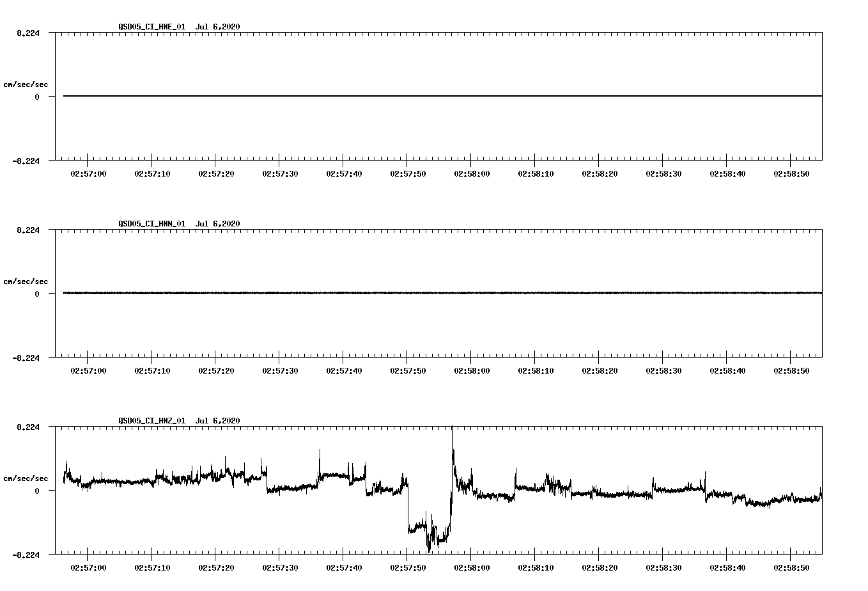The height and width of the screenshot is (591, 868).
Task: Click the -8.224 lower limit on HNN plot
Action: (x=26, y=358)
